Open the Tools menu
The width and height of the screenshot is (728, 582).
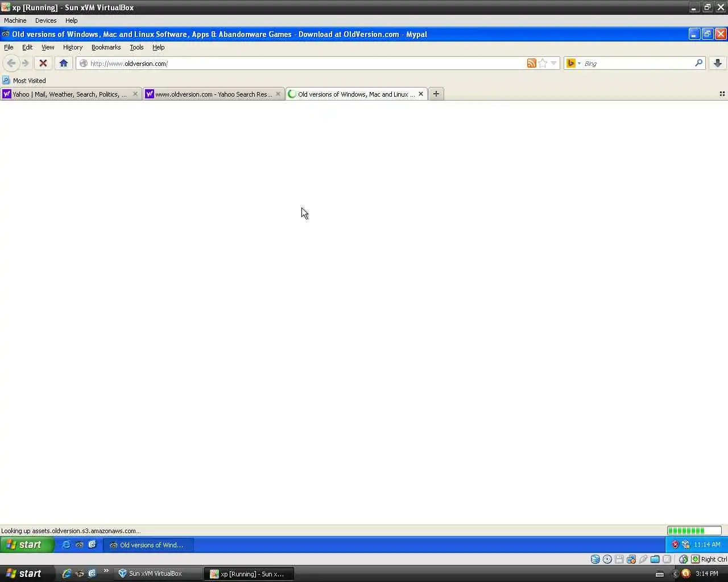pos(136,47)
